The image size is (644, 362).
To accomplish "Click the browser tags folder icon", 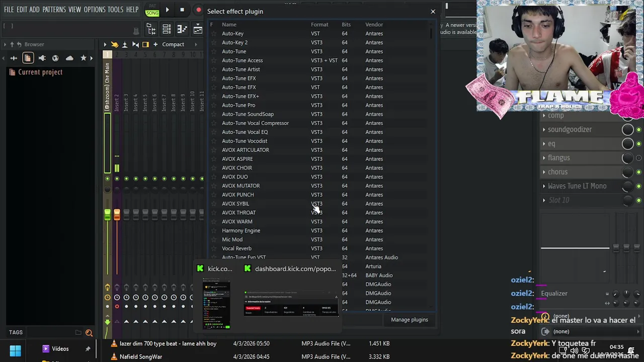I will click(x=78, y=332).
